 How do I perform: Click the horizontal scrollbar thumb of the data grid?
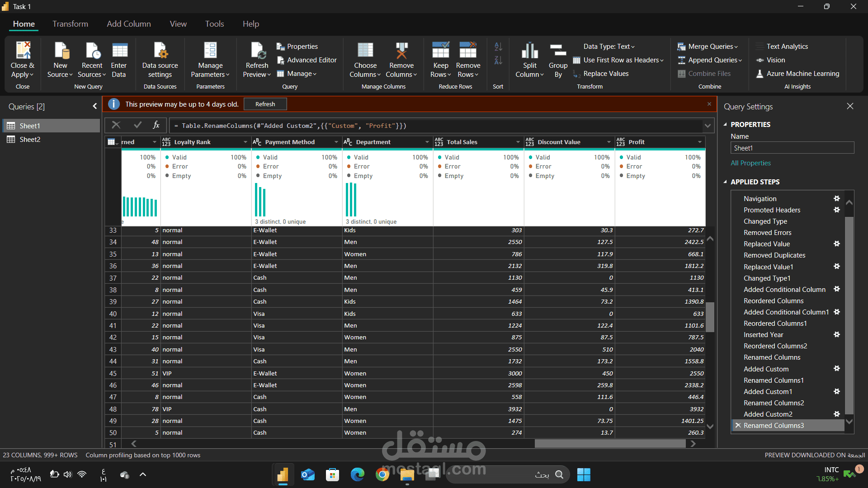[610, 444]
